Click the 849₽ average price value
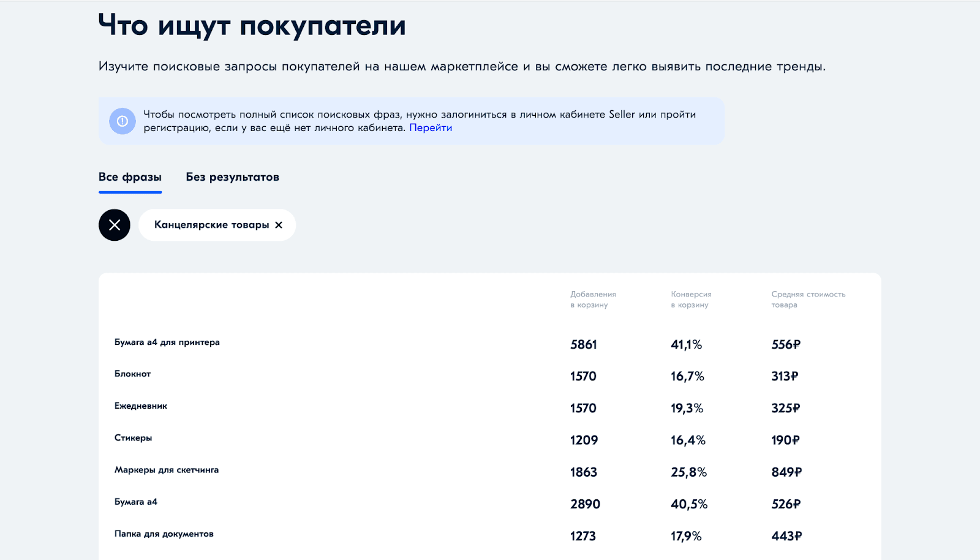The height and width of the screenshot is (560, 980). coord(786,472)
